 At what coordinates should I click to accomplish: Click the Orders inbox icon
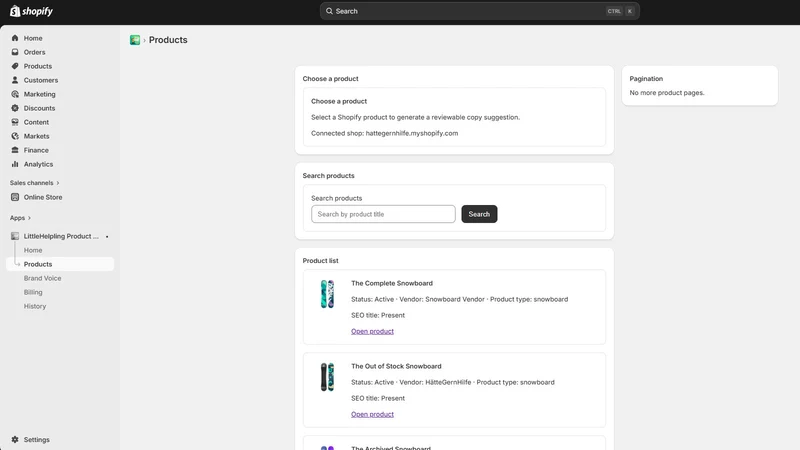[x=15, y=52]
